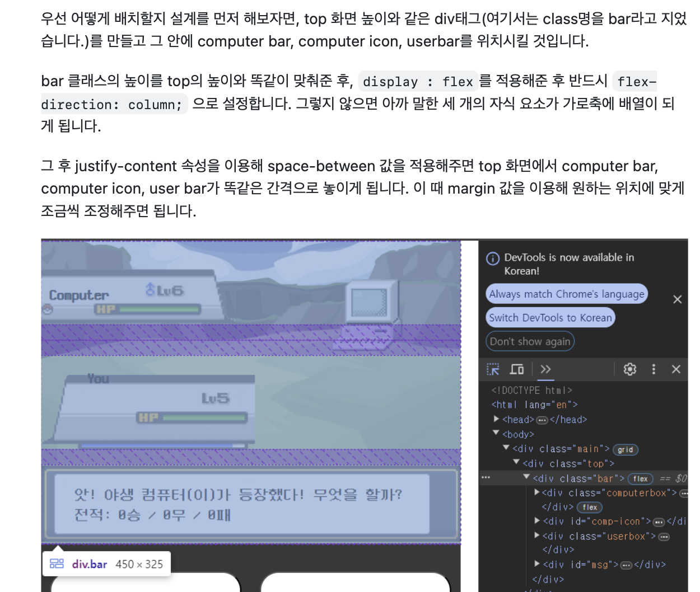Click the Lv6 level indicator
Image resolution: width=700 pixels, height=592 pixels.
click(164, 290)
